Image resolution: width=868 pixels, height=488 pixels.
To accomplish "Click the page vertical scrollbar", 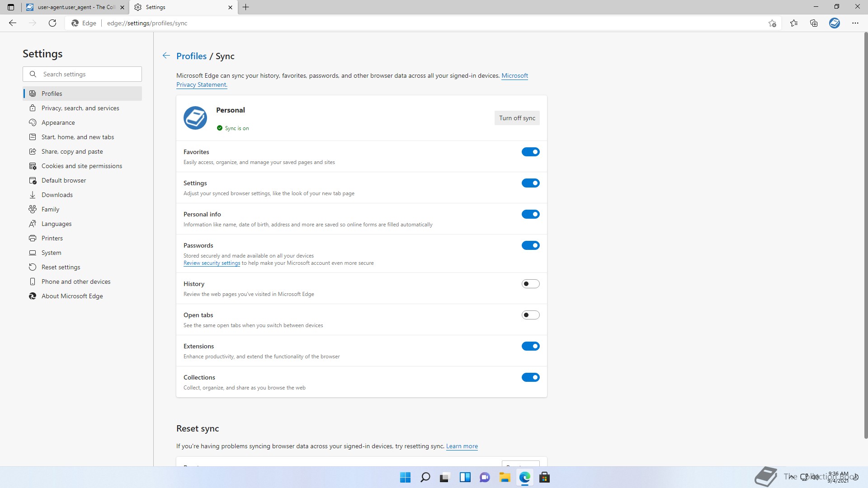I will tap(866, 235).
